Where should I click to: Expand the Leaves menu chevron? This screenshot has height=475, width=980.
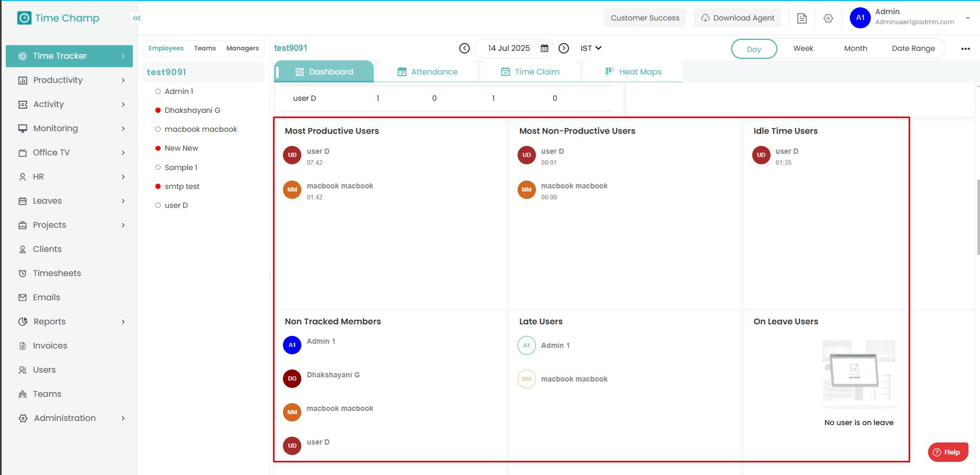tap(123, 201)
